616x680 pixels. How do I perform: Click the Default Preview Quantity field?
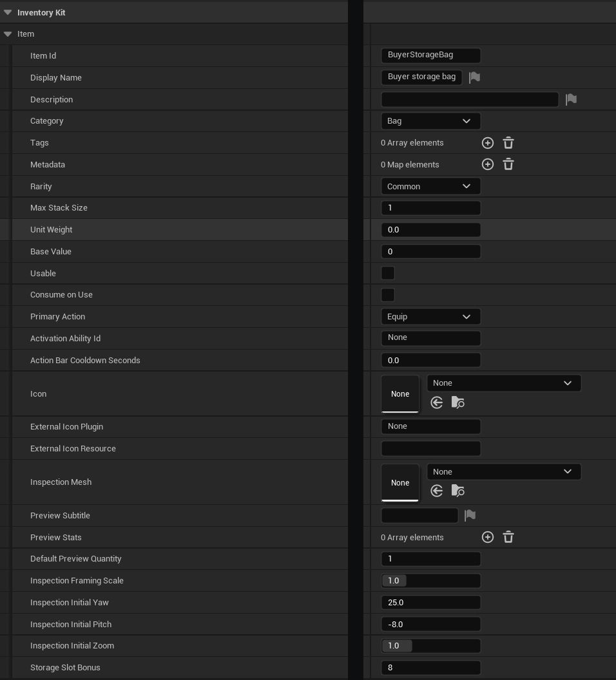431,558
